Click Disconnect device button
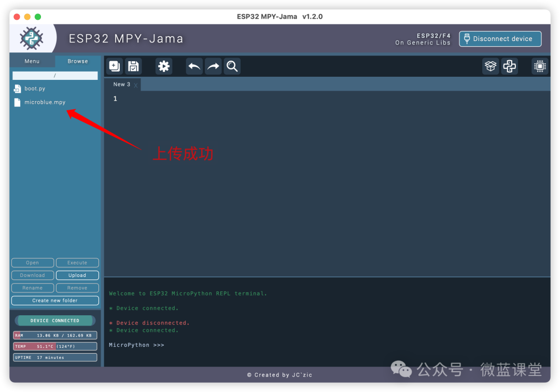The width and height of the screenshot is (560, 392). click(500, 38)
